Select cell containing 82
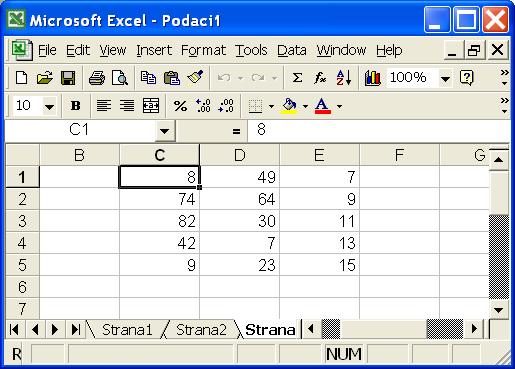 [160, 221]
